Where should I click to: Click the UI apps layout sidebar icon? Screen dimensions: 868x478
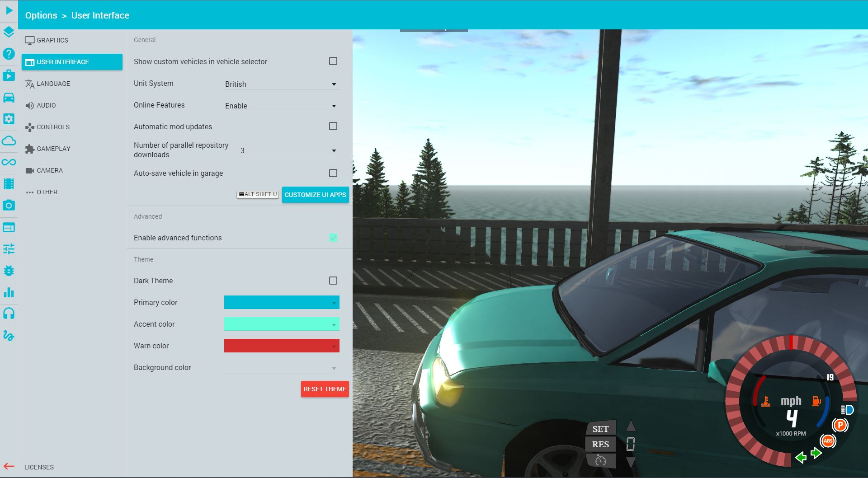[9, 227]
